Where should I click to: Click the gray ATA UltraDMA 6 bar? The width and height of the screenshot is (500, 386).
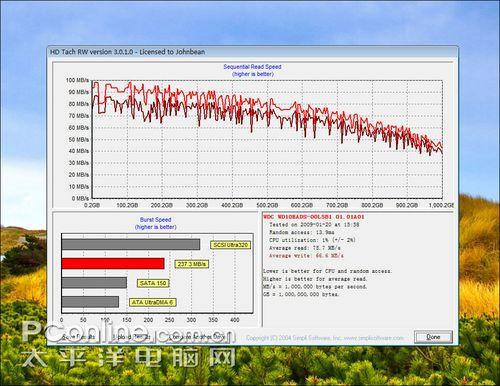pyautogui.click(x=90, y=302)
